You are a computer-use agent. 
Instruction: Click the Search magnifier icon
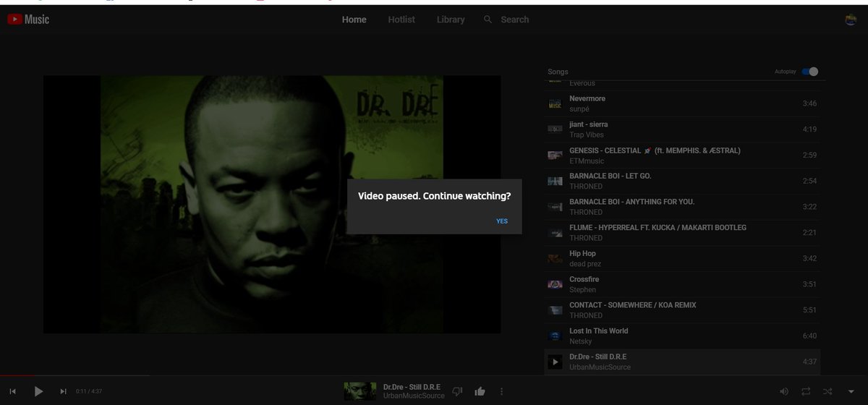pyautogui.click(x=488, y=20)
